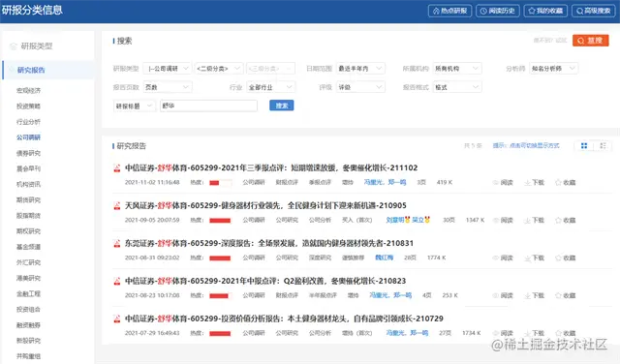The image size is (620, 364).
Task: Select 债券研究 in the sidebar
Action: coord(28,153)
